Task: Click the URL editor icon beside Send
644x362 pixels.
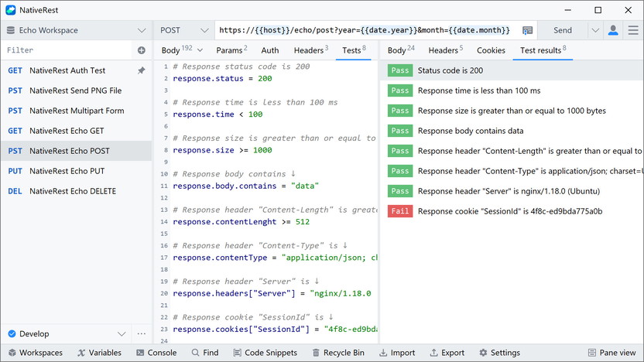Action: tap(527, 30)
